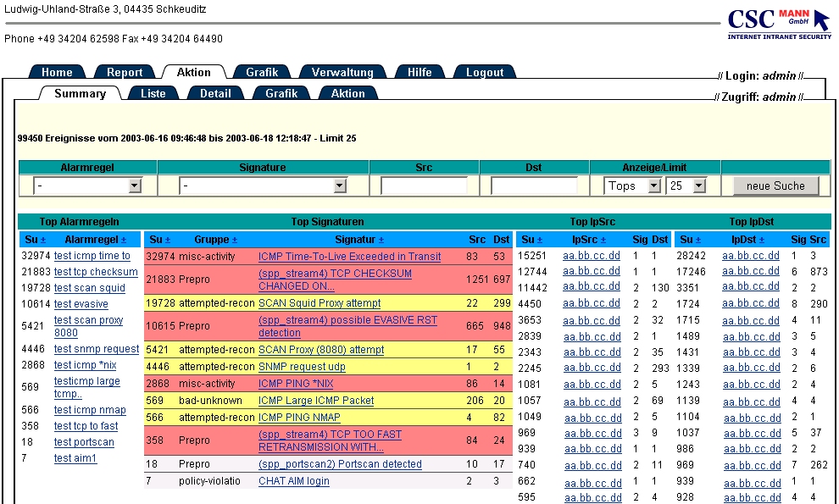Open the Report tab

[x=125, y=72]
